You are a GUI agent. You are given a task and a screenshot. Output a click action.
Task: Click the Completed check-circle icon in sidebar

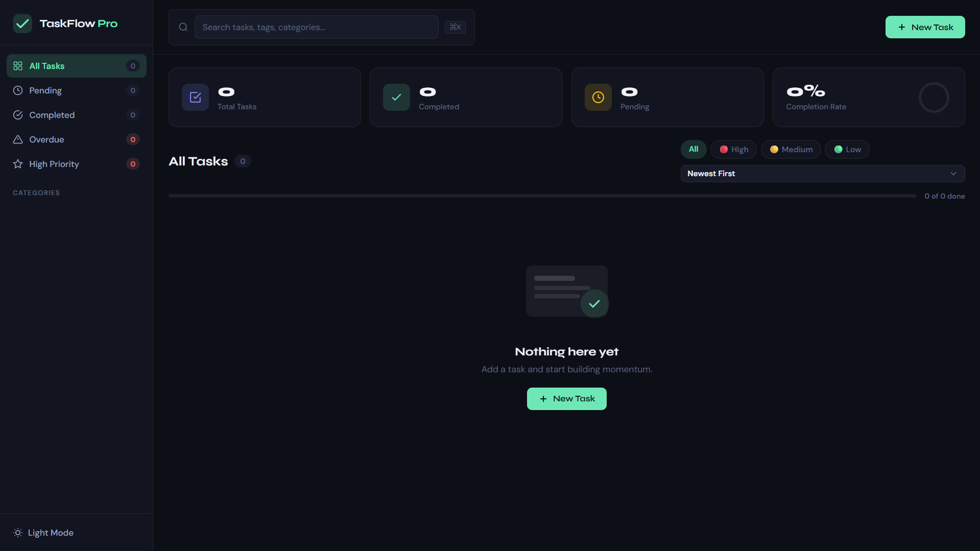[18, 115]
